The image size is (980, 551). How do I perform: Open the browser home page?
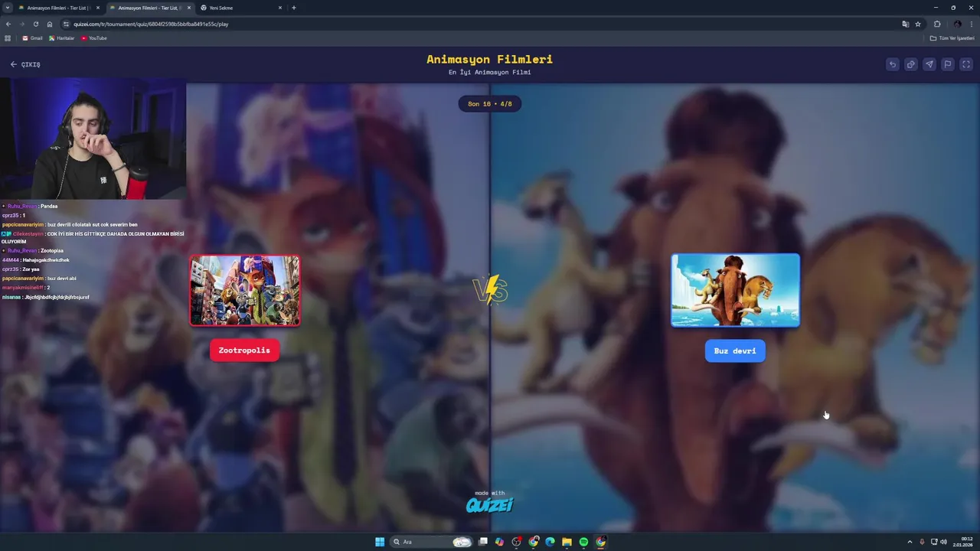coord(50,24)
